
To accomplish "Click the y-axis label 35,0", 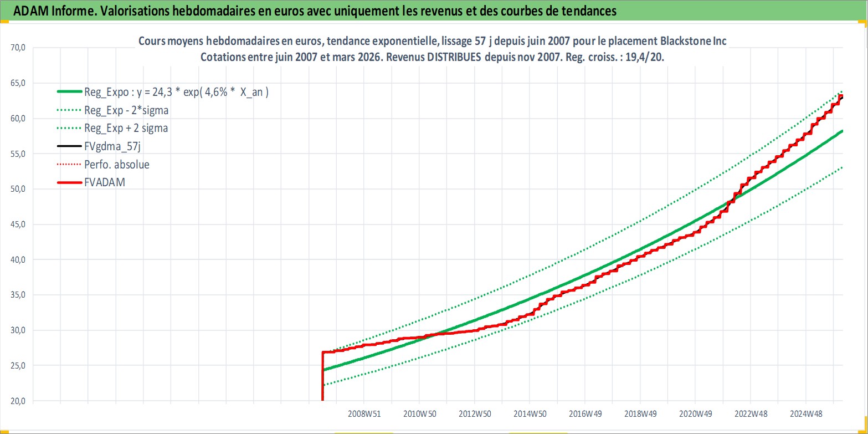I will point(18,295).
